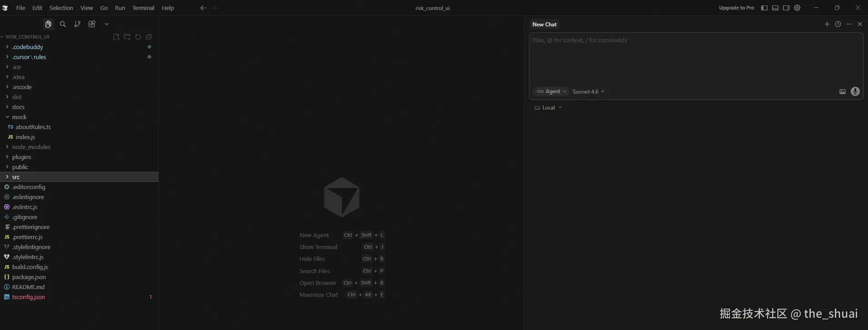
Task: Click the New Folder icon in explorer
Action: (127, 37)
